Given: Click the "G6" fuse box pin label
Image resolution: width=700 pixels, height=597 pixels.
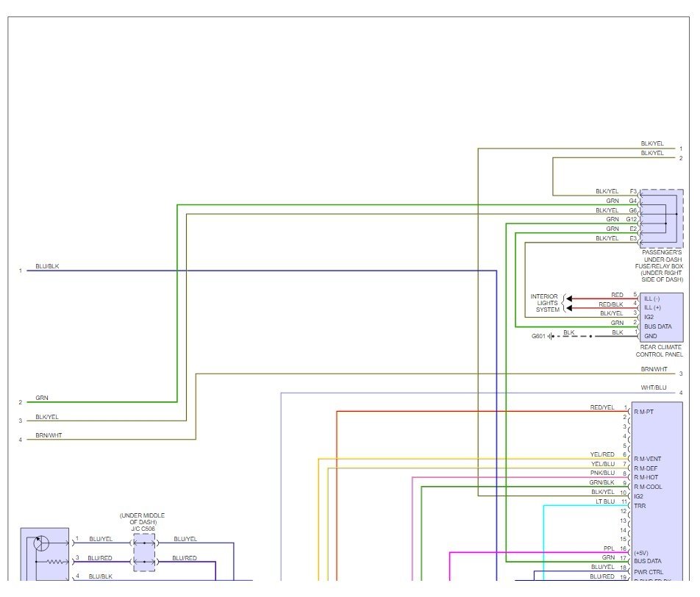Looking at the screenshot, I should [633, 210].
